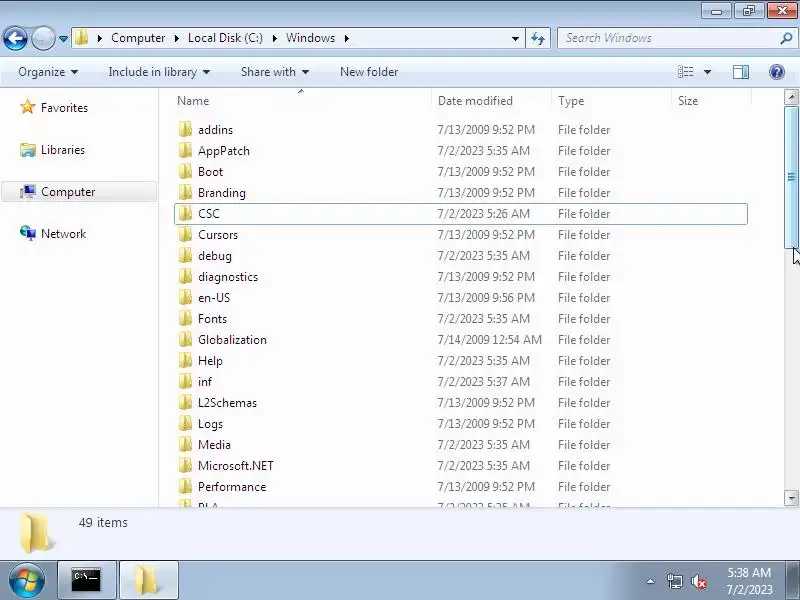This screenshot has width=800, height=600.
Task: Select the Help folder icon
Action: tap(186, 361)
